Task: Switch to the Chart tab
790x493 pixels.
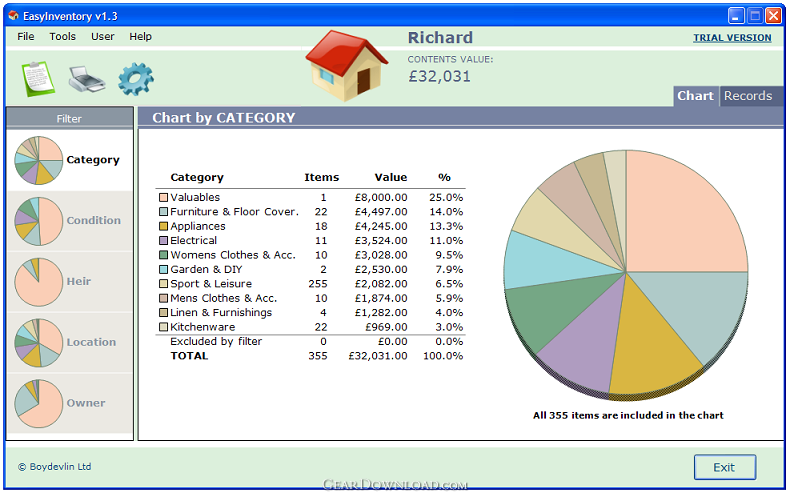Action: click(696, 96)
